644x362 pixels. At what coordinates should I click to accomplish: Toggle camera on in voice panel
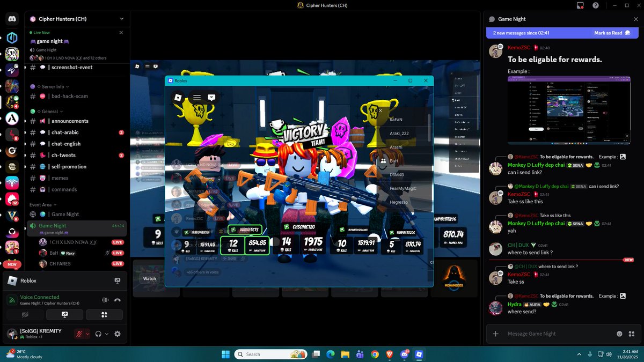click(x=25, y=315)
